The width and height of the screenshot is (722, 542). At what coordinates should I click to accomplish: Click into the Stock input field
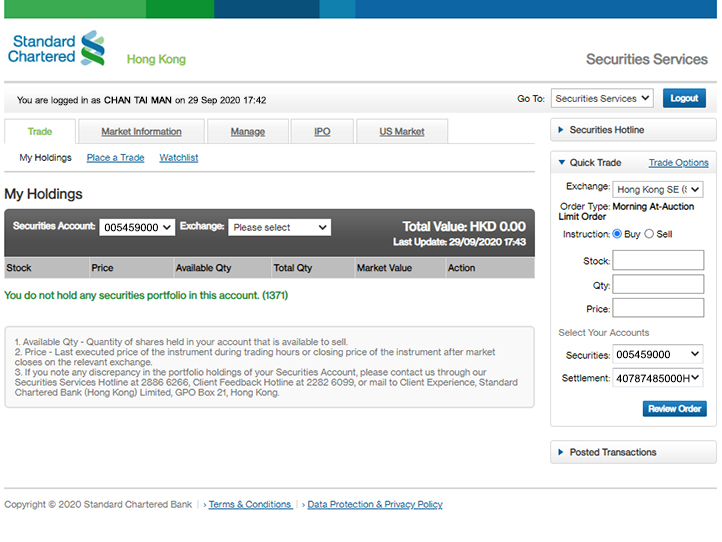coord(658,260)
